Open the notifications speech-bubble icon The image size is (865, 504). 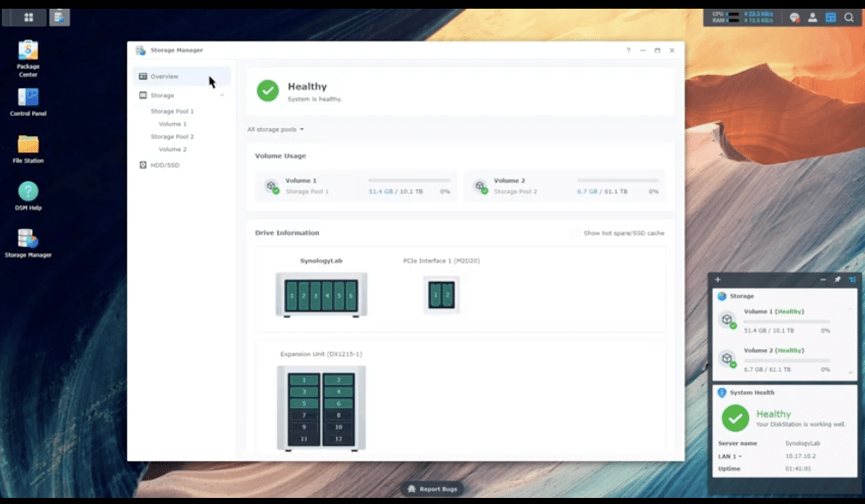(794, 17)
